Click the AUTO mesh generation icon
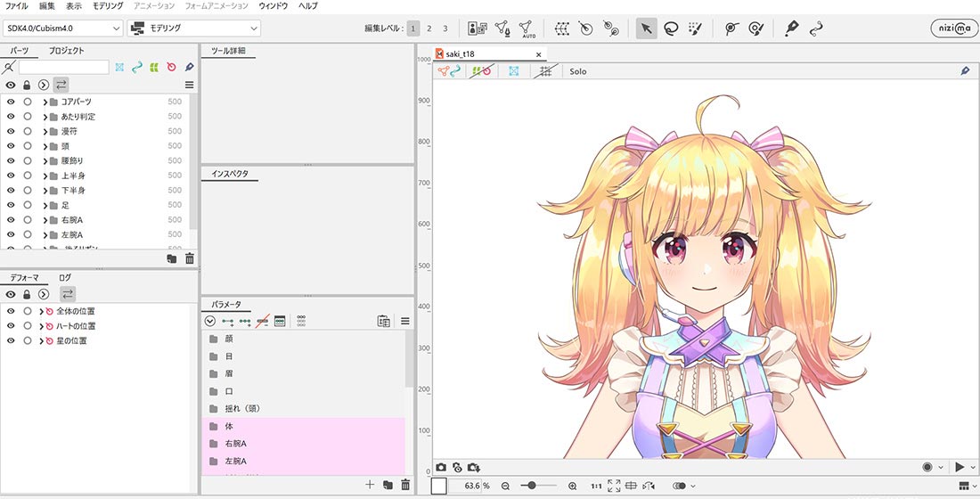Image resolution: width=980 pixels, height=499 pixels. [527, 29]
